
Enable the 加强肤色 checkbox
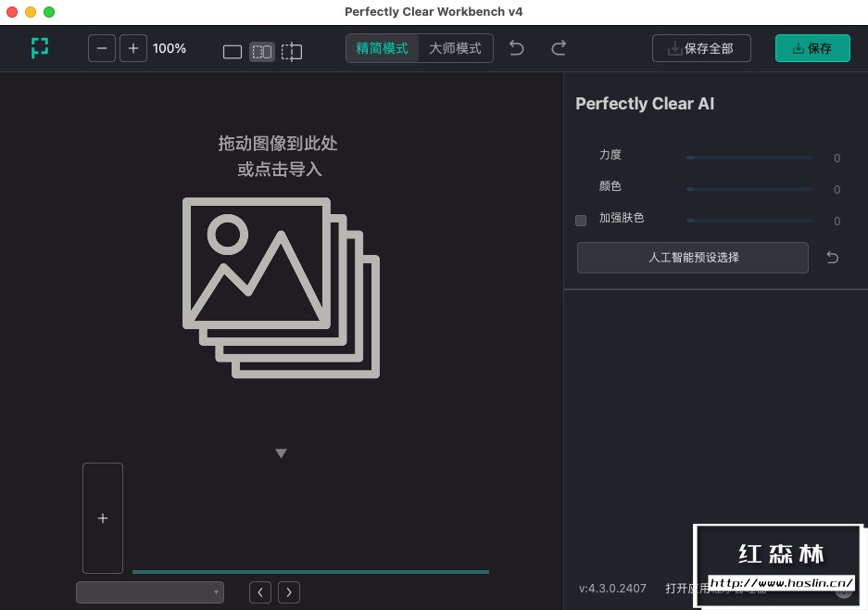[581, 221]
